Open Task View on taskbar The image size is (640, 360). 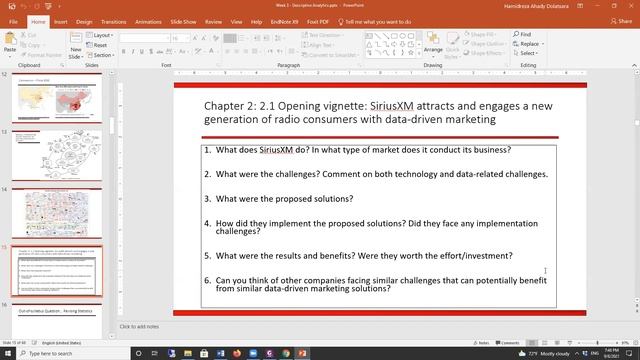pyautogui.click(x=155, y=353)
